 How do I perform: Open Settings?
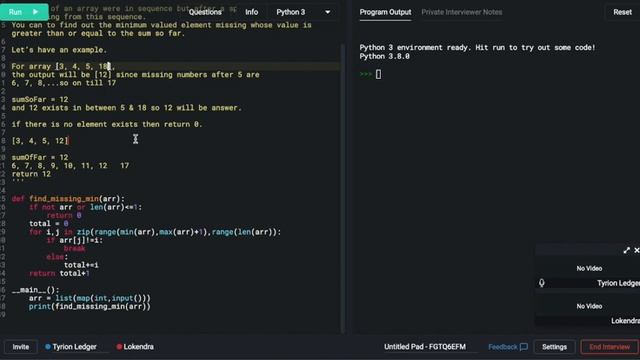tap(554, 347)
